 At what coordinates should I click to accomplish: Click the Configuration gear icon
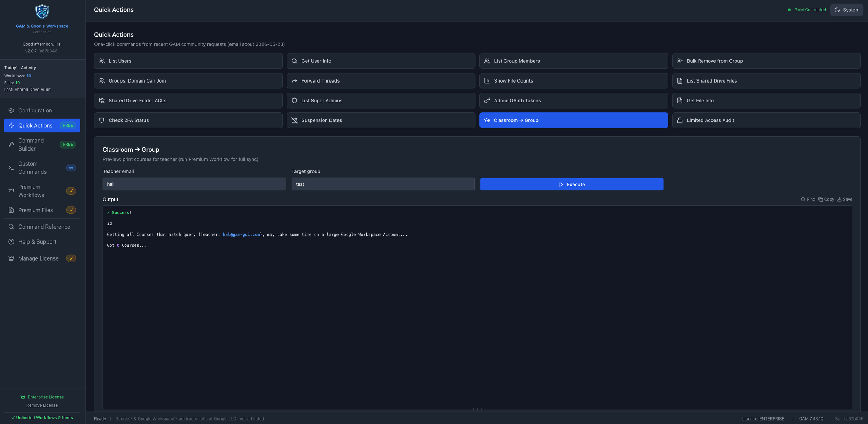(x=11, y=110)
